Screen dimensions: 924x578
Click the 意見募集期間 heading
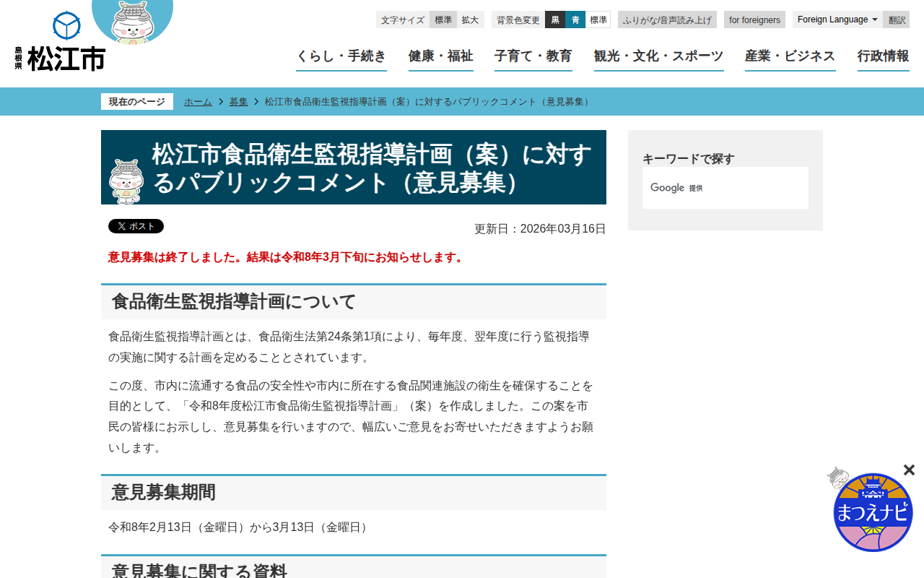tap(354, 492)
